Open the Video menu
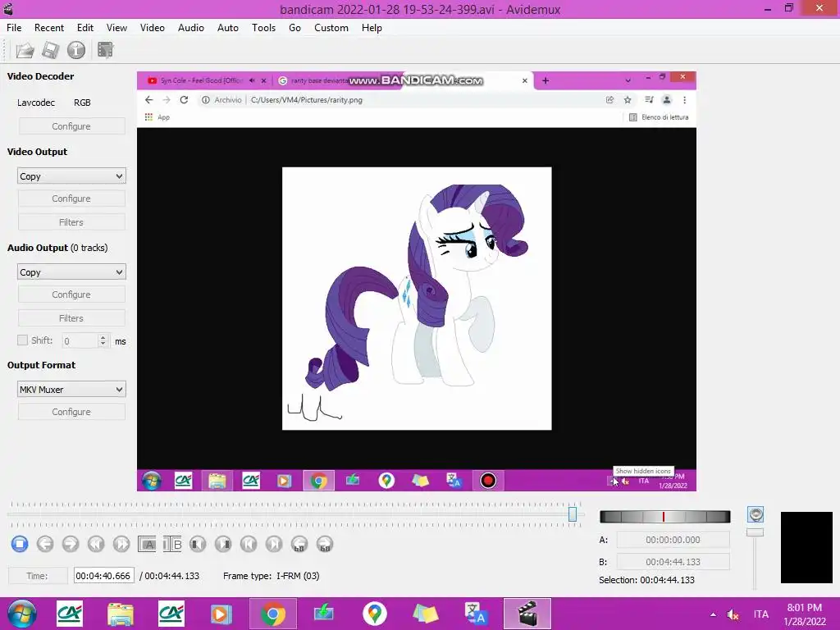 (x=152, y=28)
